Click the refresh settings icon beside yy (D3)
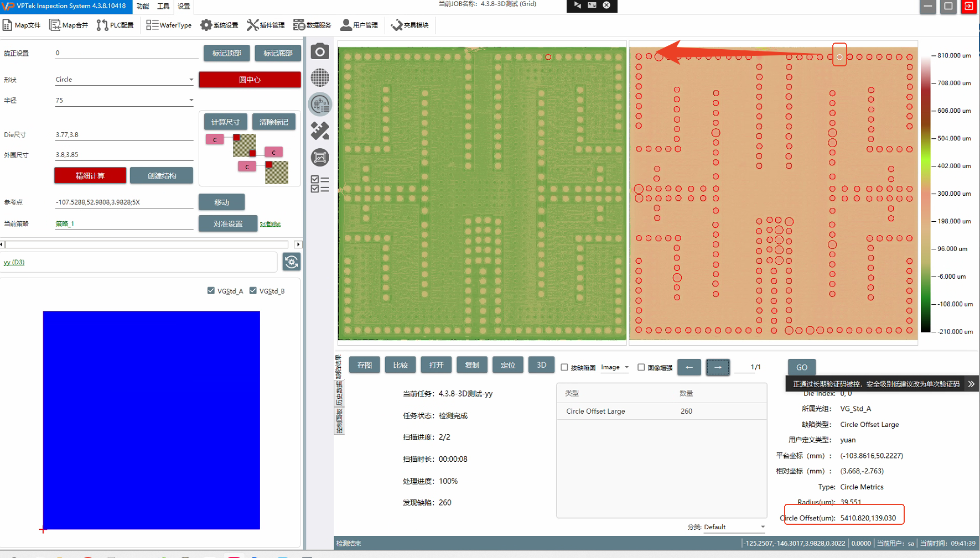The width and height of the screenshot is (980, 558). [292, 262]
